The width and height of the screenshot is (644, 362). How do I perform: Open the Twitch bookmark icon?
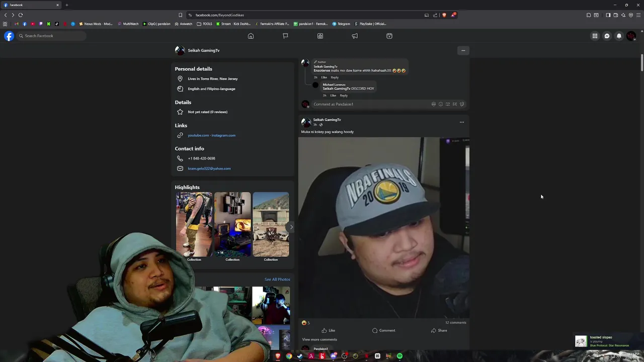point(41,24)
